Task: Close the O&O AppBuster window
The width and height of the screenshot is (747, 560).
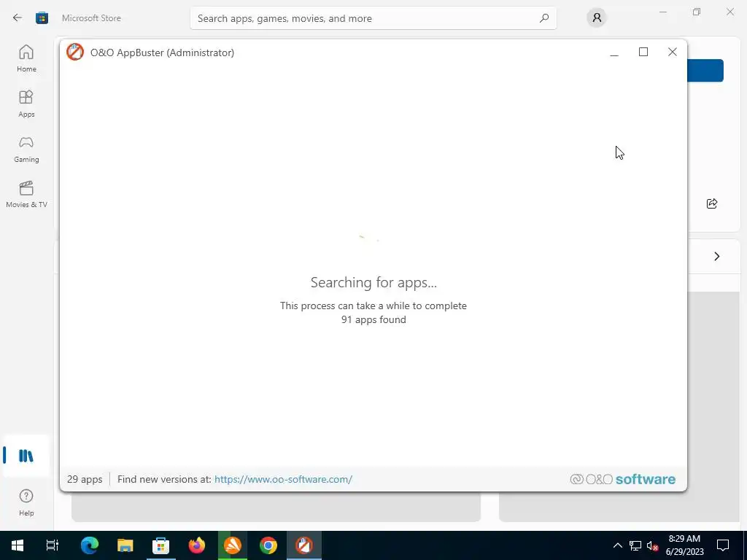Action: (x=672, y=52)
